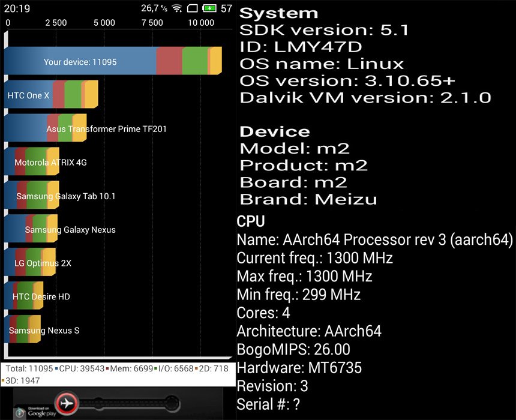Tap the 'OS version: 3.10.65+' line
Screen dimensions: 516x420
pyautogui.click(x=347, y=80)
